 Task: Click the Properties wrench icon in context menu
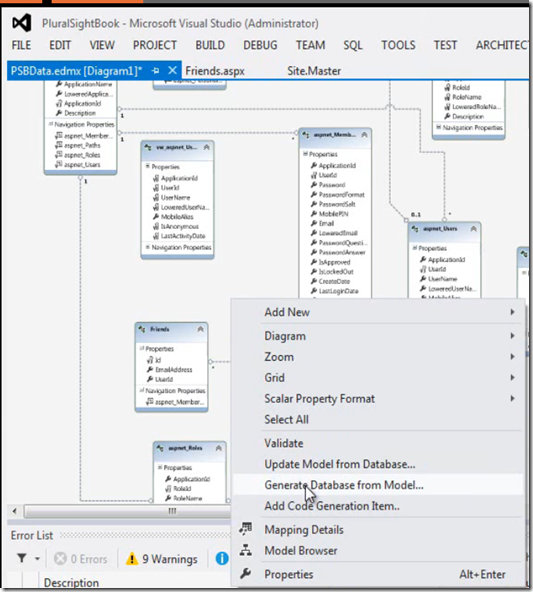(x=245, y=574)
